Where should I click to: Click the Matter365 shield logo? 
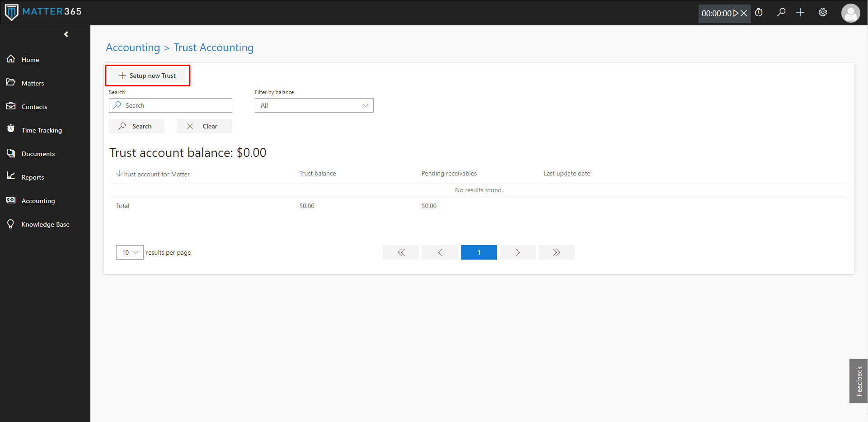[11, 12]
